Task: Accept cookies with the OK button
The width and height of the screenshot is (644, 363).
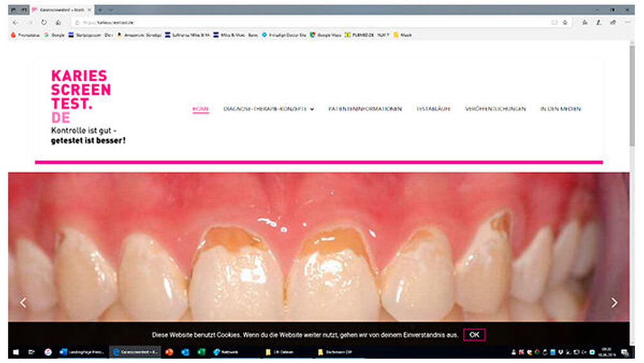Action: point(474,335)
